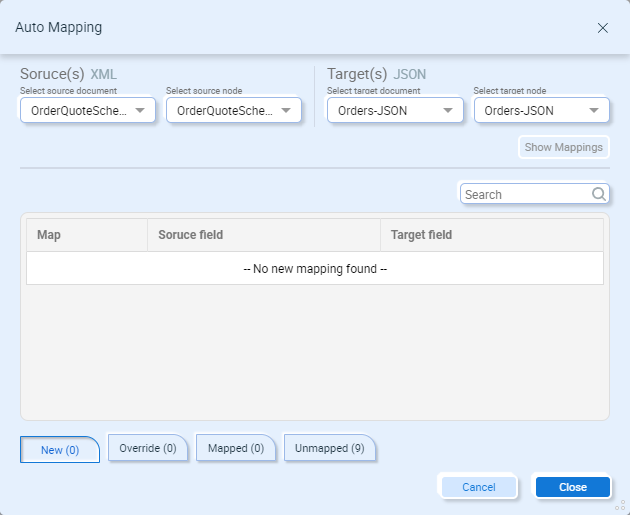Open the Select source node dropdown
This screenshot has height=515, width=630.
click(x=234, y=110)
